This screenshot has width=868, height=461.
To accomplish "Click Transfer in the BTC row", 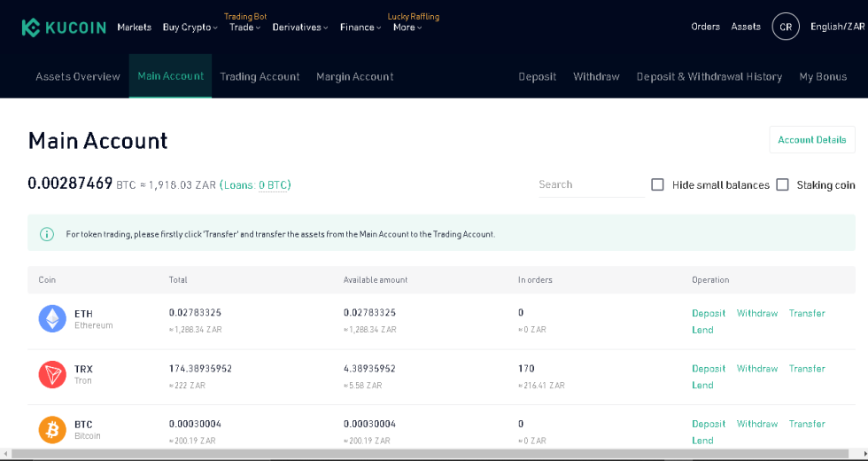I will pyautogui.click(x=807, y=424).
